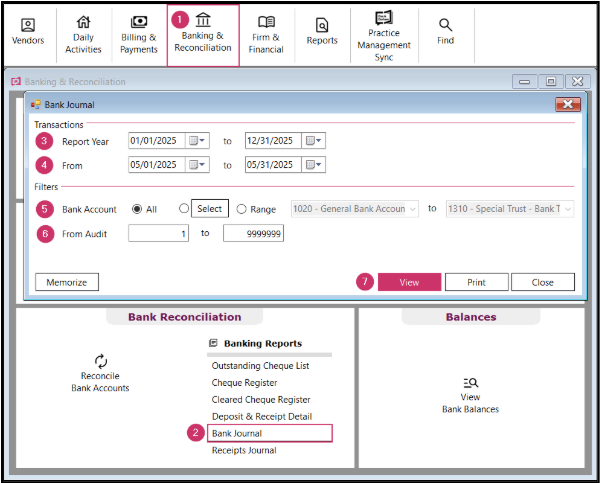
Task: Open Outstanding Cheque List report
Action: pos(260,366)
